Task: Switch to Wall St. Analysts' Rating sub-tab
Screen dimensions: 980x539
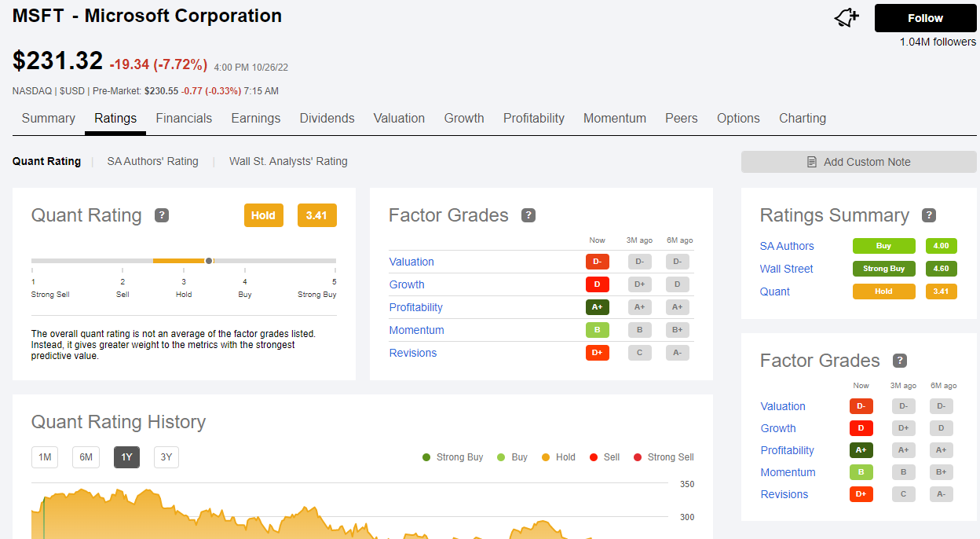Action: coord(288,161)
